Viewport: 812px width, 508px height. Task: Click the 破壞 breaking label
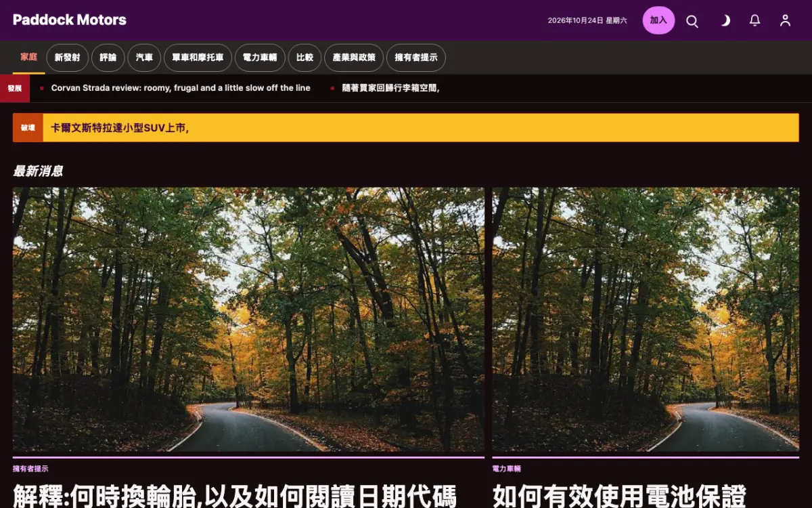28,128
